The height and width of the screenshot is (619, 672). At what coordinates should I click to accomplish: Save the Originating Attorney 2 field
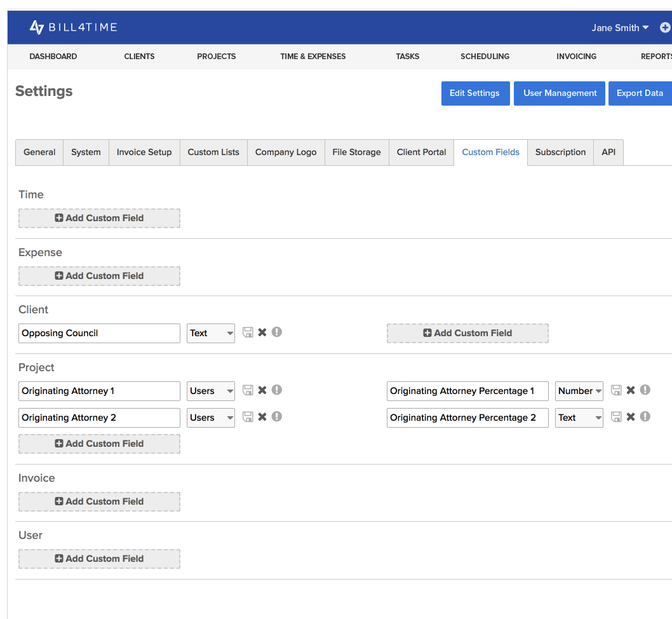(x=248, y=417)
